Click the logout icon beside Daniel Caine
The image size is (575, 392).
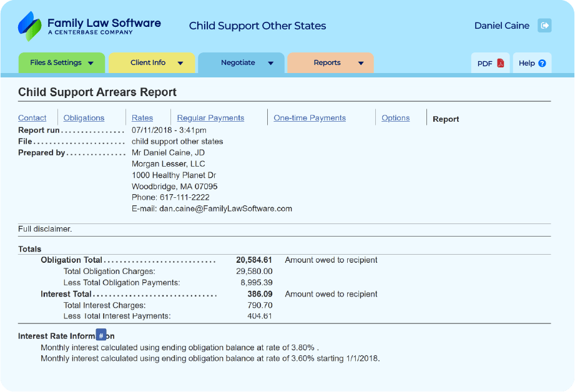[x=544, y=26]
